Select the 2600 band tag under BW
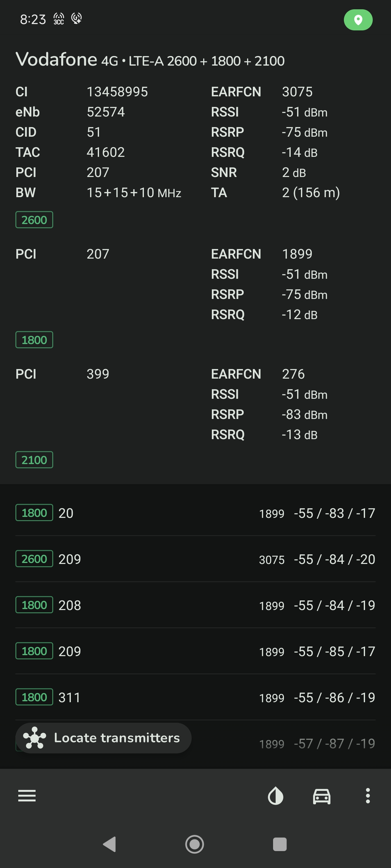The image size is (391, 868). tap(34, 220)
